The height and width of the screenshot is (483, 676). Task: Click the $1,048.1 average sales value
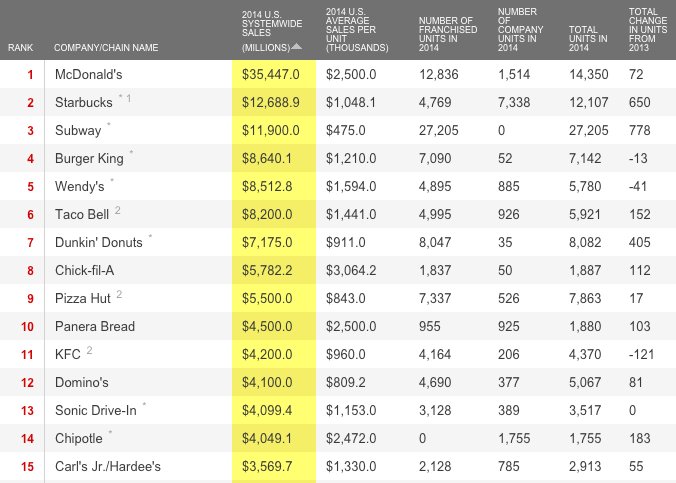coord(351,102)
